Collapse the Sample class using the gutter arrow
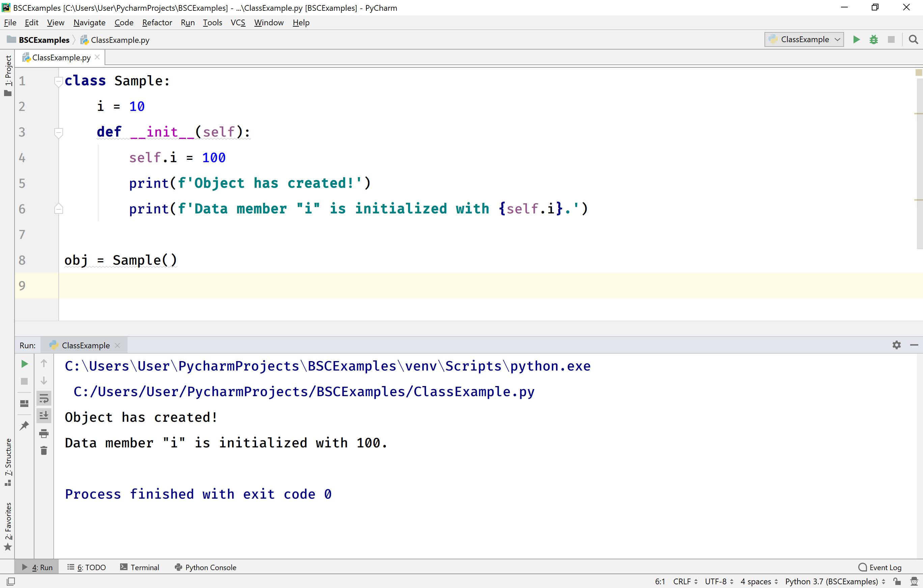 click(58, 81)
